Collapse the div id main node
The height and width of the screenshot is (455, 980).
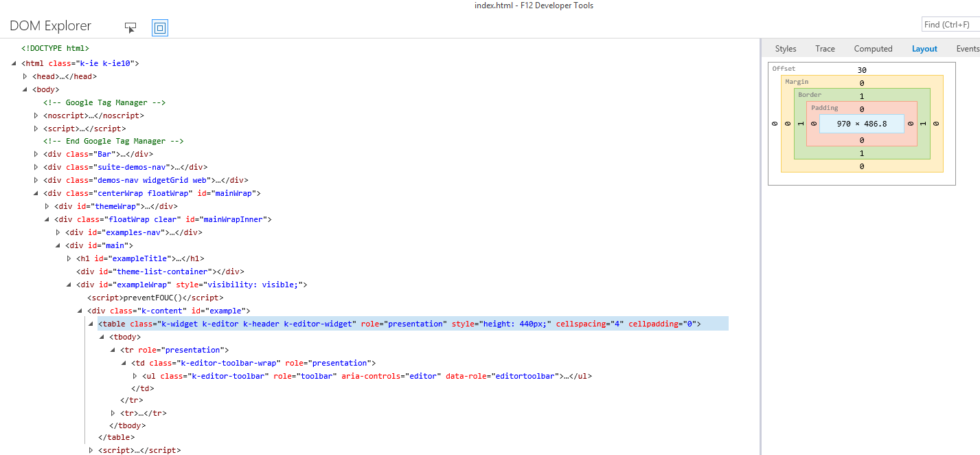point(58,245)
